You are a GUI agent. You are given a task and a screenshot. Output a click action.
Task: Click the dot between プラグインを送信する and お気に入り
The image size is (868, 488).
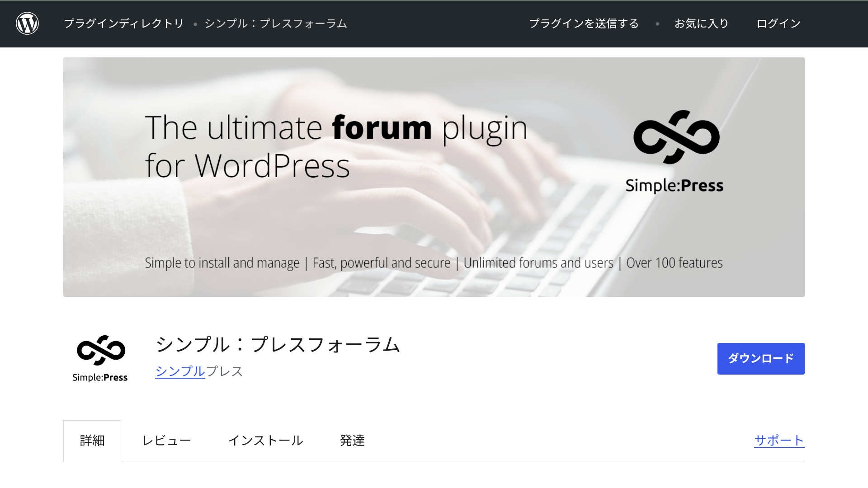pos(657,23)
